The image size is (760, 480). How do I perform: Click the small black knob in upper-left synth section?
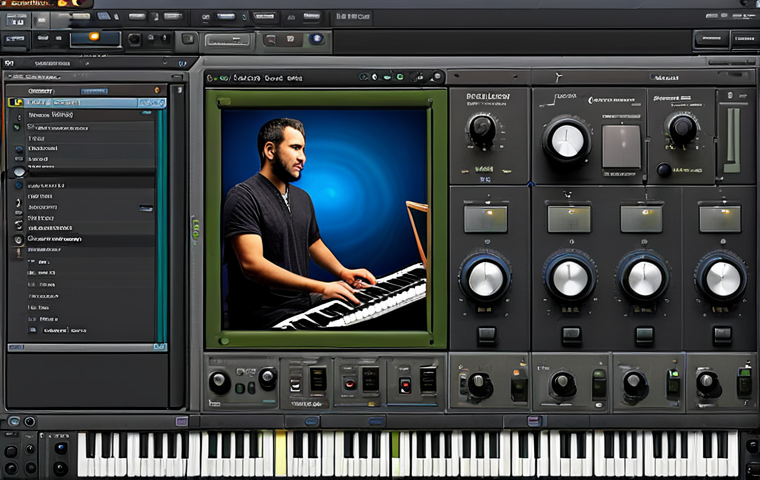tap(482, 130)
